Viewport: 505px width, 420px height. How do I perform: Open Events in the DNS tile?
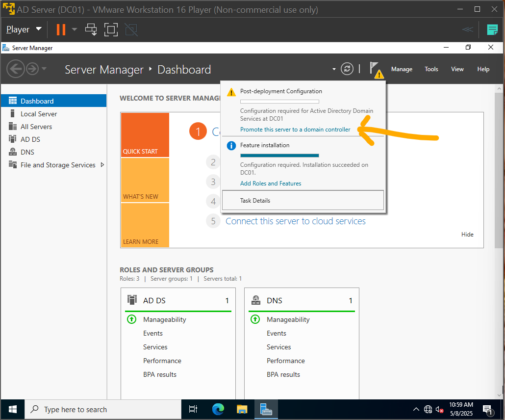[277, 333]
